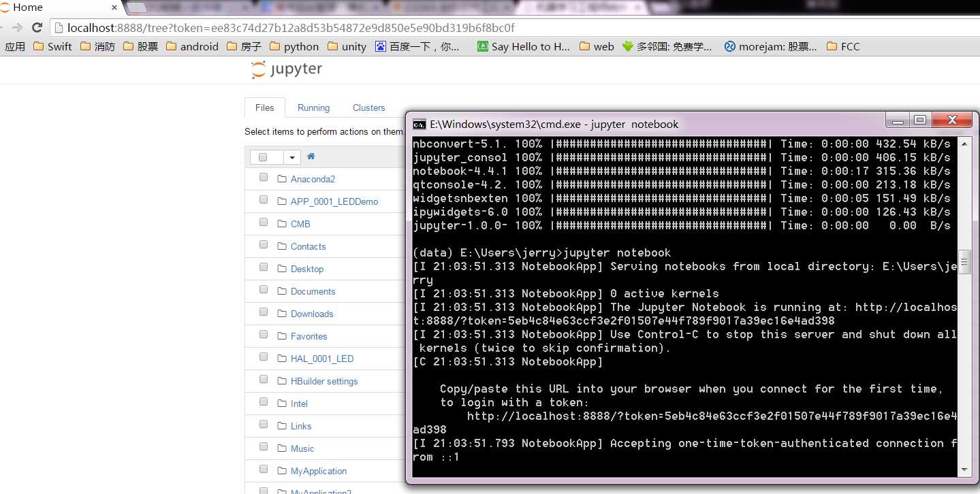Screen dimensions: 980x494
Task: Open the MyApplication folder link
Action: [319, 471]
